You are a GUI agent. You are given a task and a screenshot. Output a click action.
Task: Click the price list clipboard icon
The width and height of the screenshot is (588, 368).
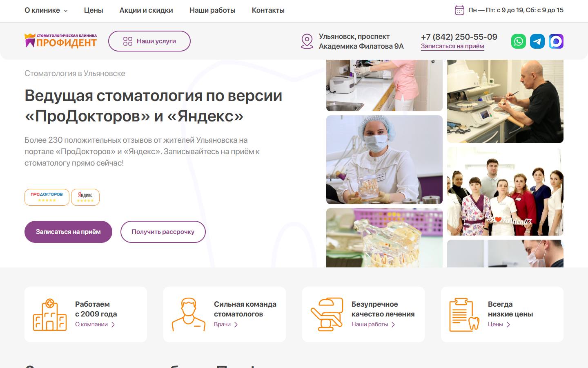click(x=464, y=314)
